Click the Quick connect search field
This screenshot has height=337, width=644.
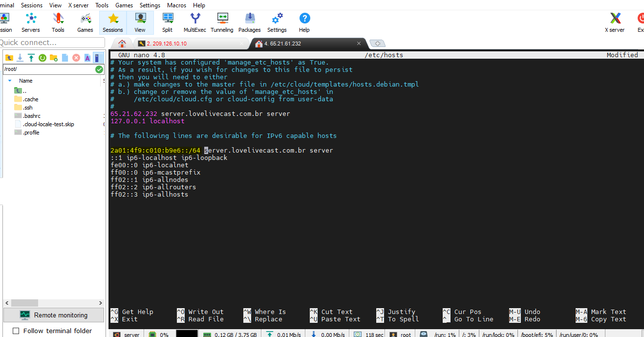pos(51,43)
